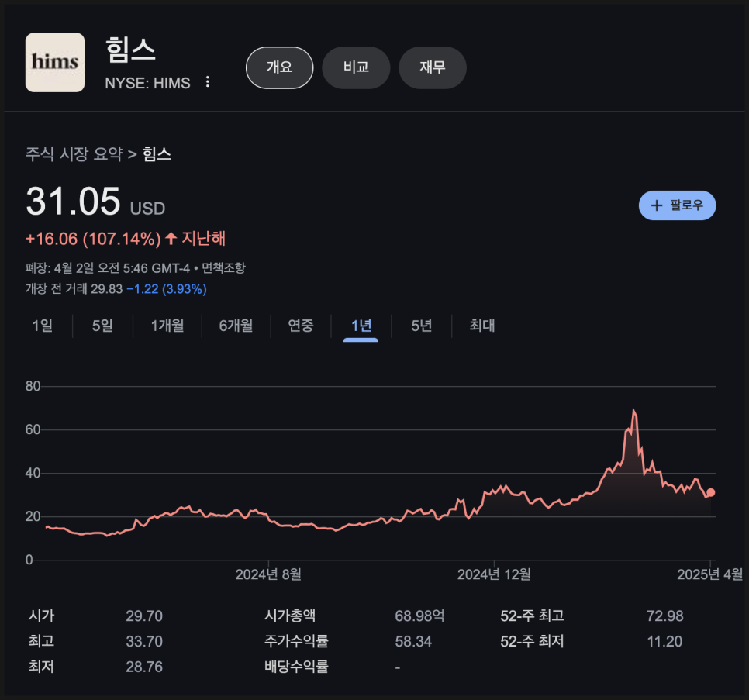Select the 1년 time range
The height and width of the screenshot is (700, 749).
pyautogui.click(x=361, y=326)
